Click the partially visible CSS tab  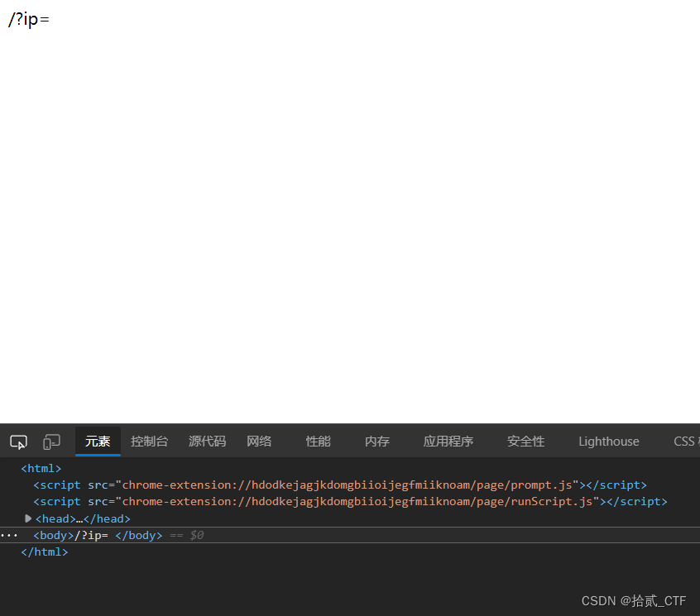pyautogui.click(x=686, y=442)
